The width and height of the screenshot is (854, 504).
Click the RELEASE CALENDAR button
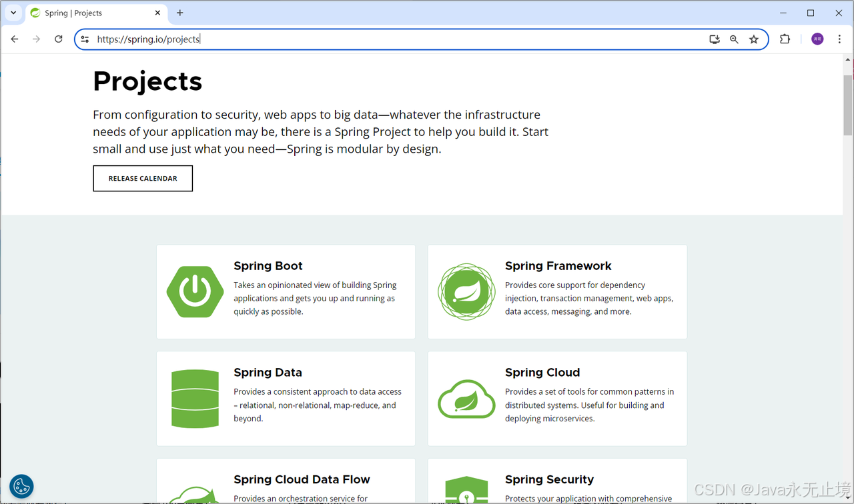[143, 179]
